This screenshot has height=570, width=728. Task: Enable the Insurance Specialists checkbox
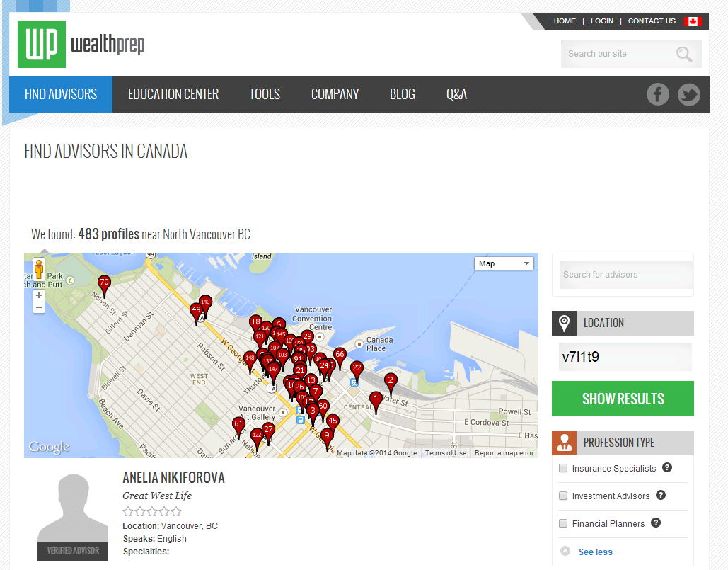click(563, 469)
